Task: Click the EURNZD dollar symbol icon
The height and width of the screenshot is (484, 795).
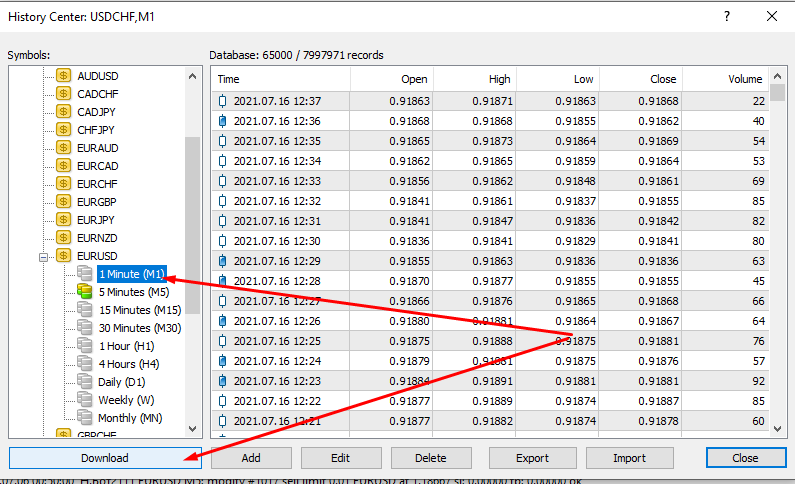Action: [63, 238]
